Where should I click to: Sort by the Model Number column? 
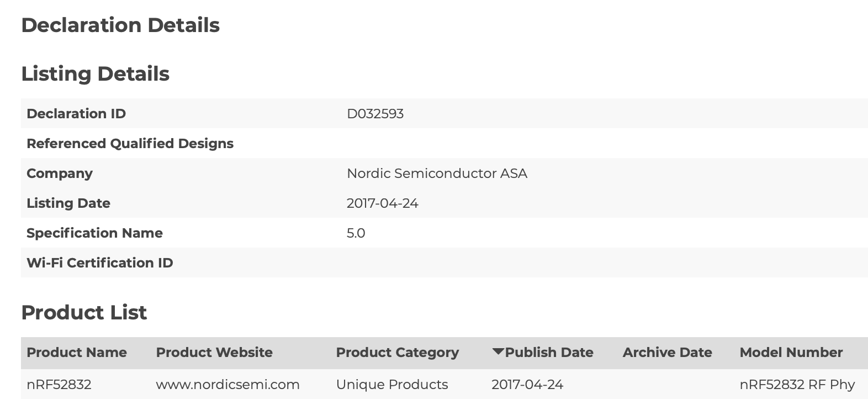click(x=791, y=353)
